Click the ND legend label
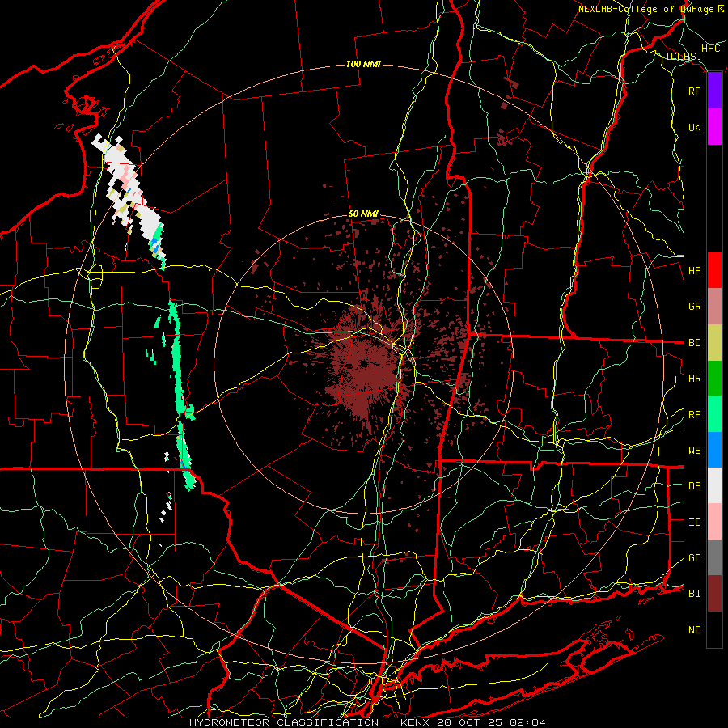 [694, 630]
